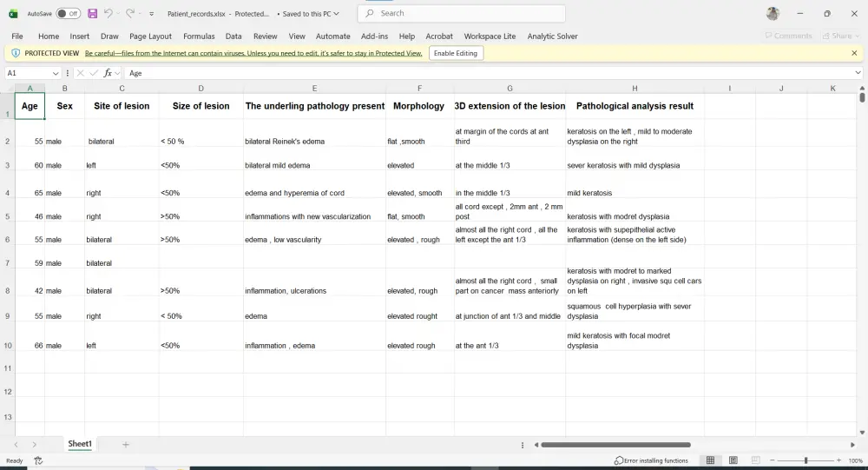Open the Name Box dropdown arrow
This screenshot has height=470, width=868.
coord(56,73)
